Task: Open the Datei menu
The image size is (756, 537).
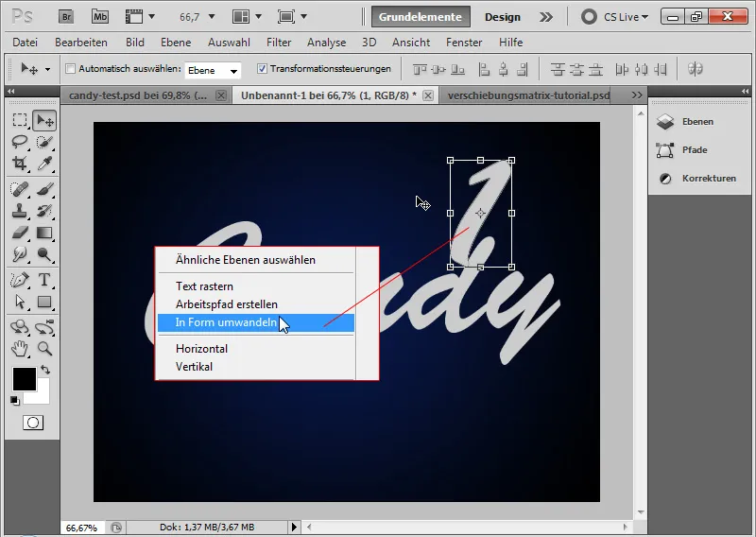Action: pyautogui.click(x=26, y=43)
